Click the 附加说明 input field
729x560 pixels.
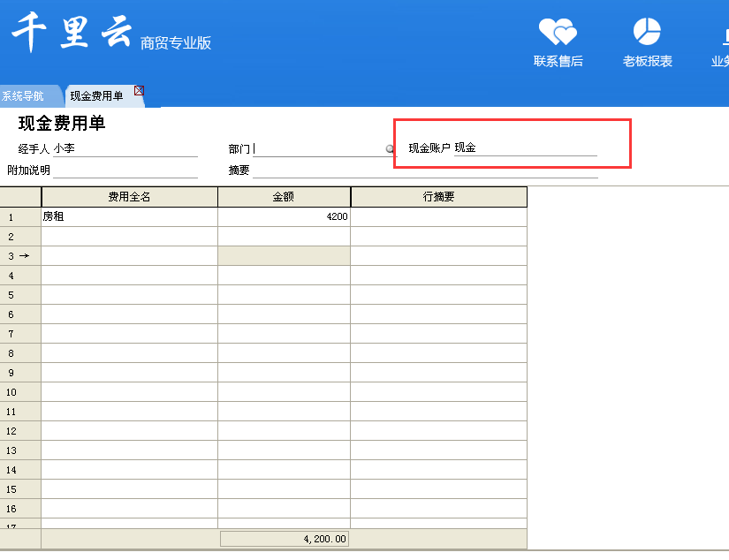click(x=124, y=170)
